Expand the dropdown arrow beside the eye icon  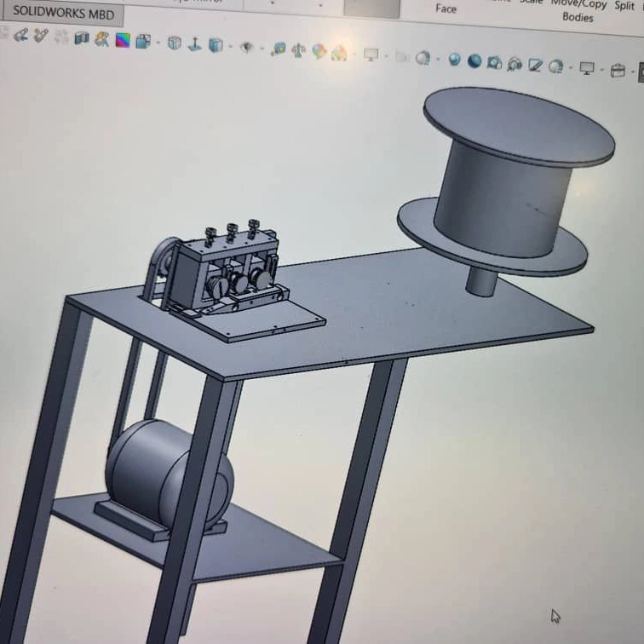(262, 49)
